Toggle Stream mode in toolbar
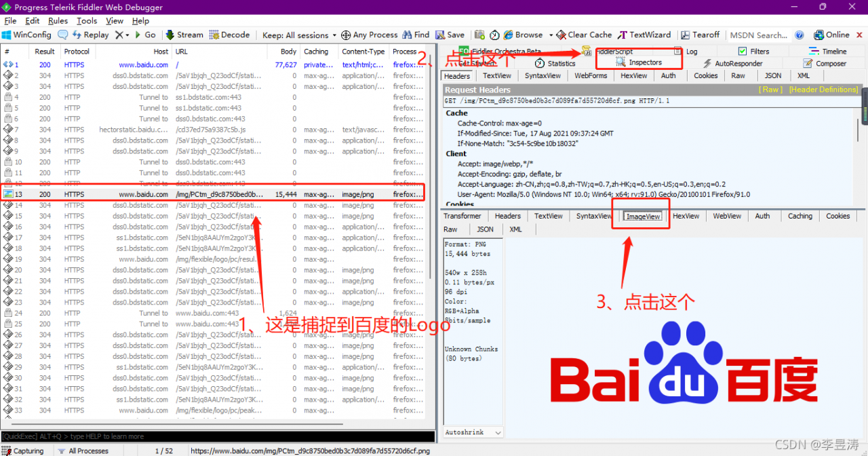Screen dimensions: 868x456 pos(184,35)
